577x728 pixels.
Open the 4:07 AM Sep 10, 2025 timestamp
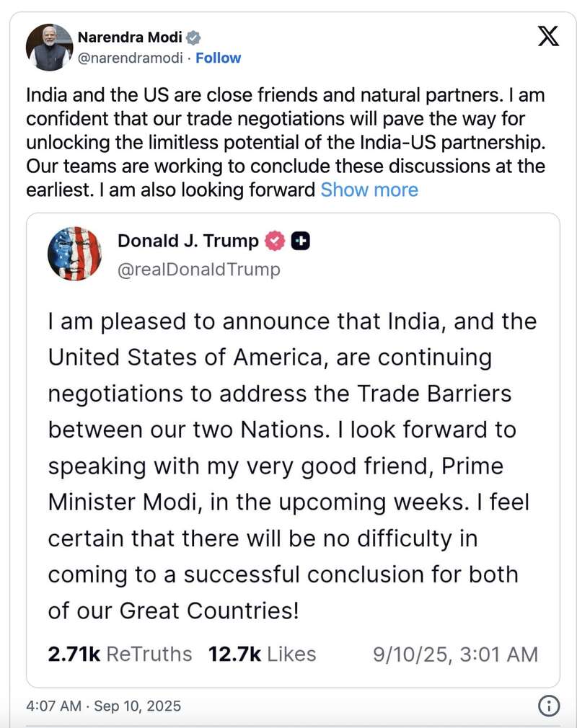point(103,706)
